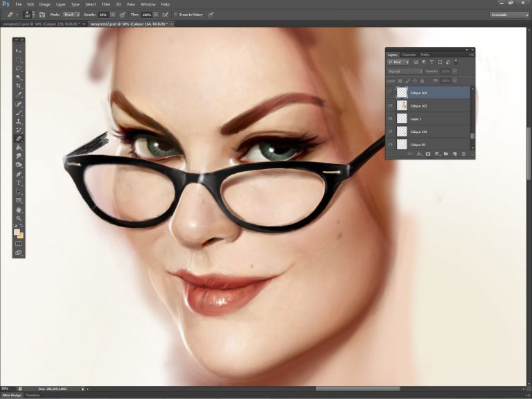The image size is (532, 399).
Task: Open the eraser Mode dropdown
Action: 71,15
